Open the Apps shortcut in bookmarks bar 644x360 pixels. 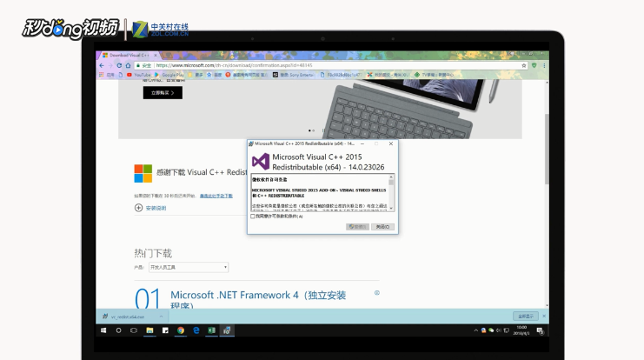click(106, 75)
